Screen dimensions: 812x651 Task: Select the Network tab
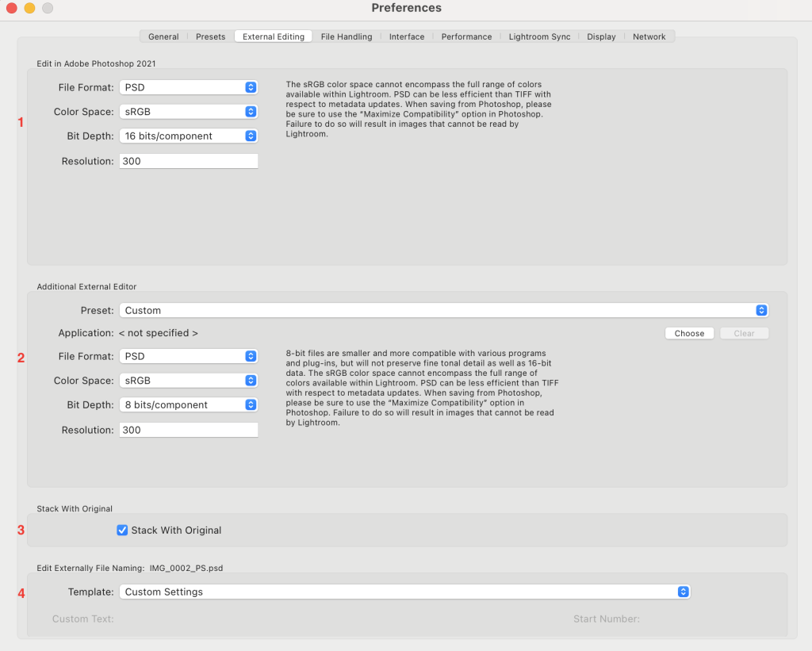coord(649,36)
